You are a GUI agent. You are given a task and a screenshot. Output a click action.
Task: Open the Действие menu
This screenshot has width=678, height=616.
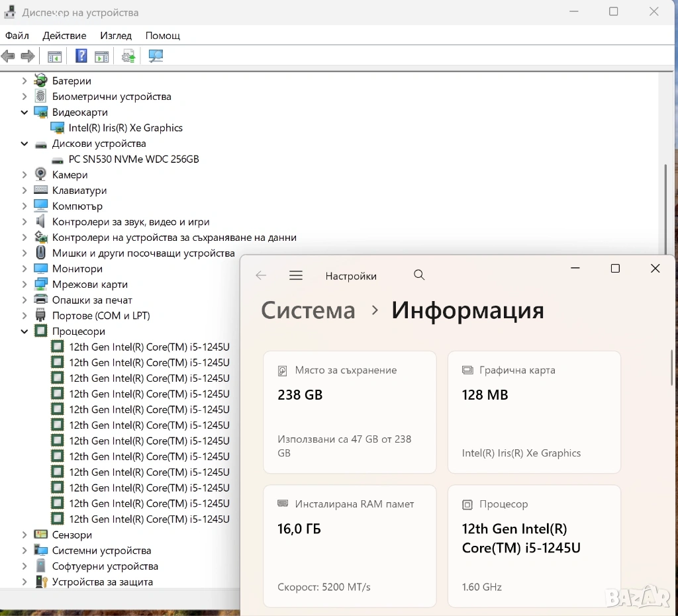(x=64, y=36)
